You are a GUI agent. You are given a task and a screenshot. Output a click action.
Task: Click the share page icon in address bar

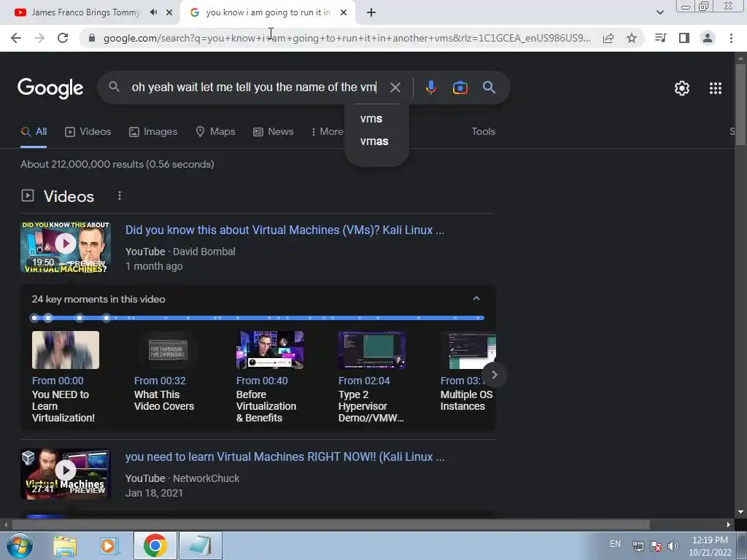[x=608, y=38]
